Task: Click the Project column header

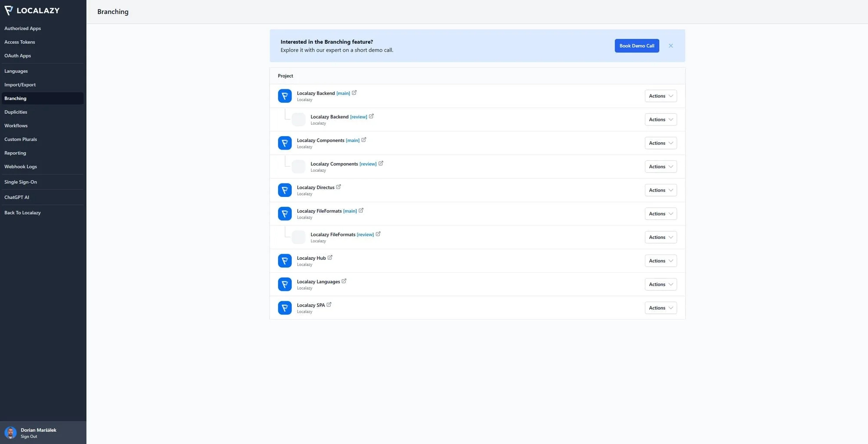Action: (x=286, y=76)
